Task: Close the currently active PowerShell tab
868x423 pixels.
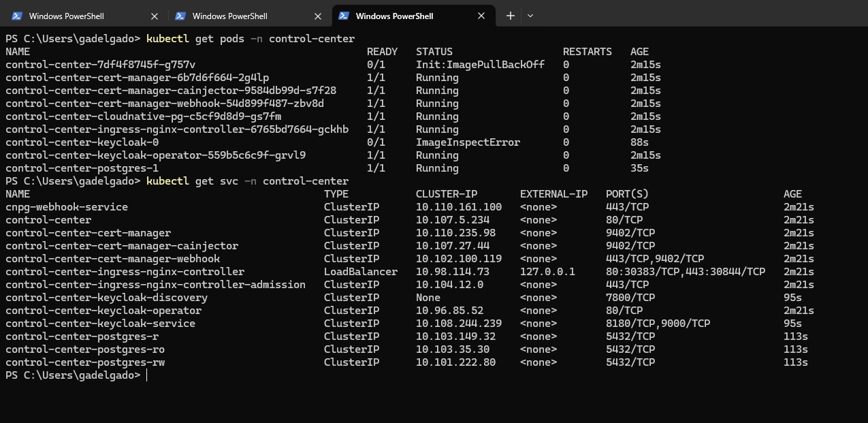Action: coord(481,16)
